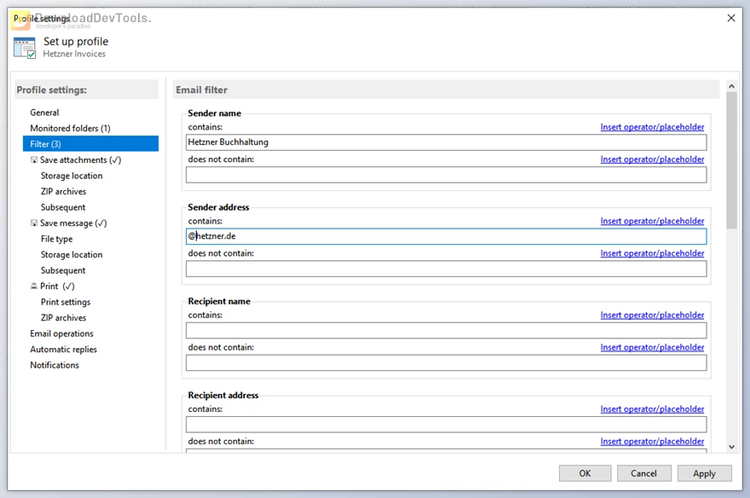Image resolution: width=750 pixels, height=498 pixels.
Task: Click the Print printer icon
Action: tap(34, 286)
